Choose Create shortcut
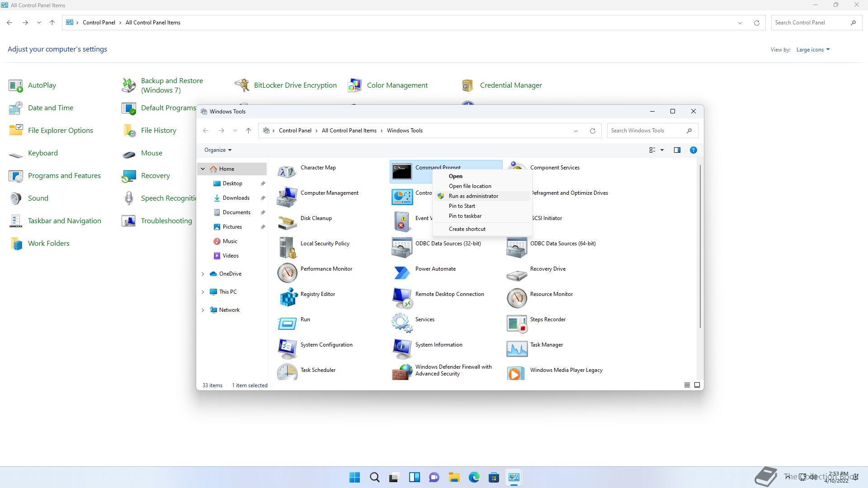The image size is (868, 488). pos(482,229)
